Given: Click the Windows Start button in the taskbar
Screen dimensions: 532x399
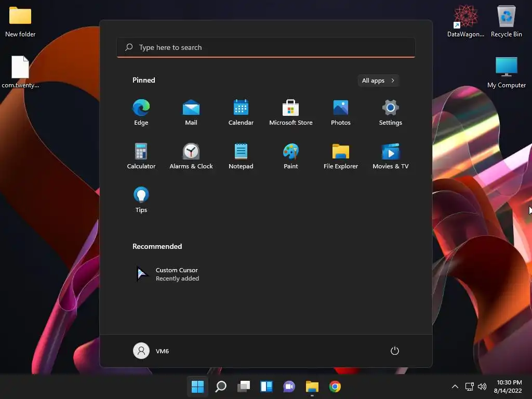Looking at the screenshot, I should point(197,387).
